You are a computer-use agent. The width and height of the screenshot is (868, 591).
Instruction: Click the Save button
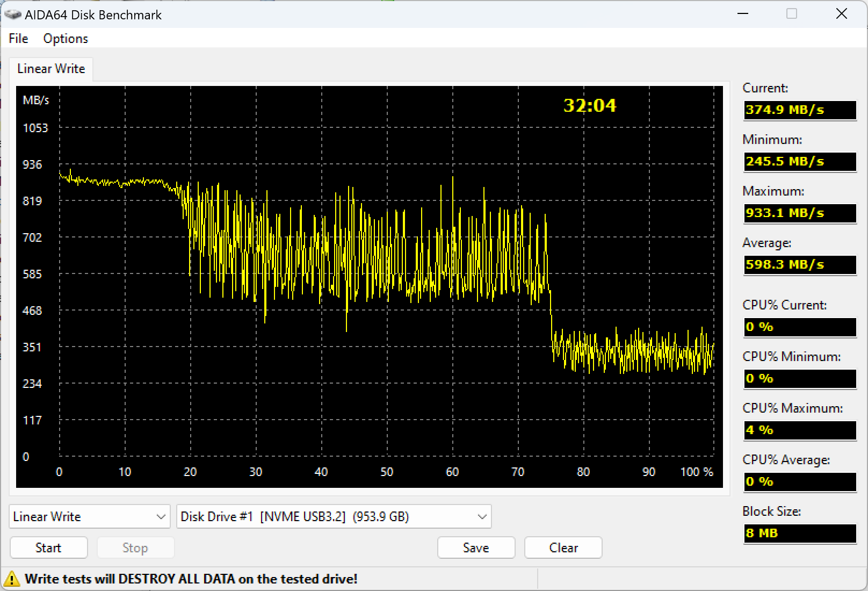tap(476, 547)
